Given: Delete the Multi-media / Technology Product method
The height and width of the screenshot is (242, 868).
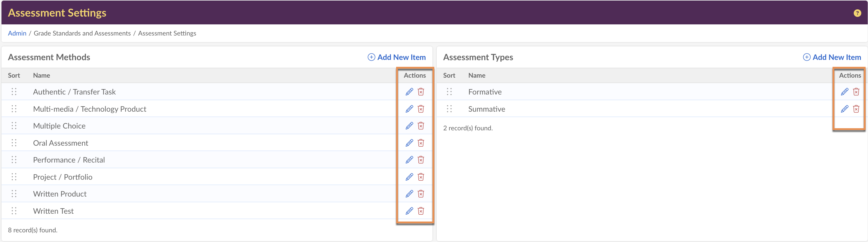Looking at the screenshot, I should pos(420,109).
